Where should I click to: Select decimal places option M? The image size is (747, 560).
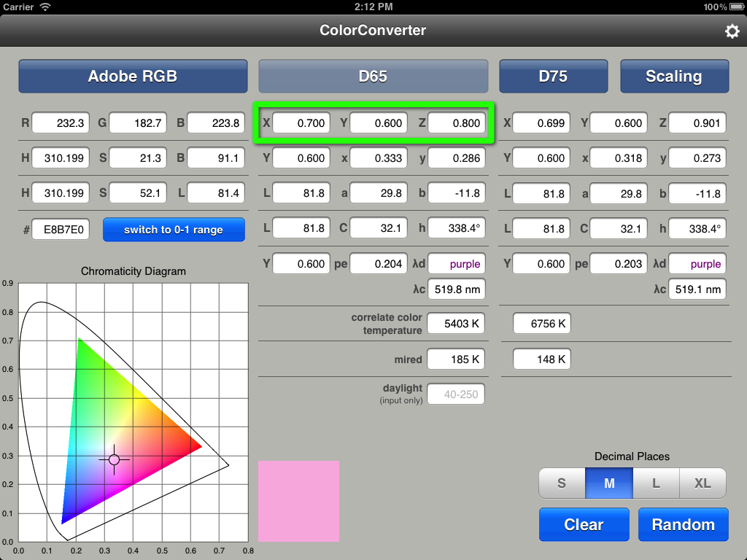609,483
